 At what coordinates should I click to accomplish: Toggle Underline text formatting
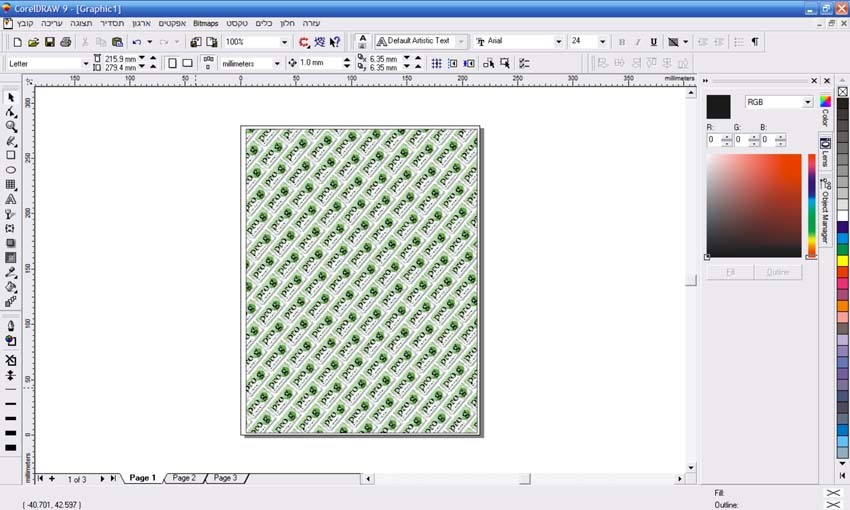654,42
